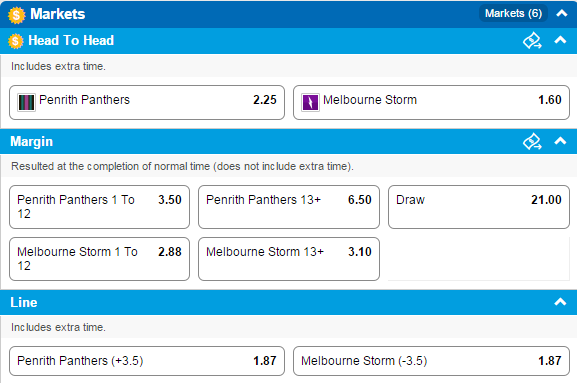The image size is (577, 383).
Task: Pick Melbourne Storm 13+ margin at 3.10
Action: 289,259
